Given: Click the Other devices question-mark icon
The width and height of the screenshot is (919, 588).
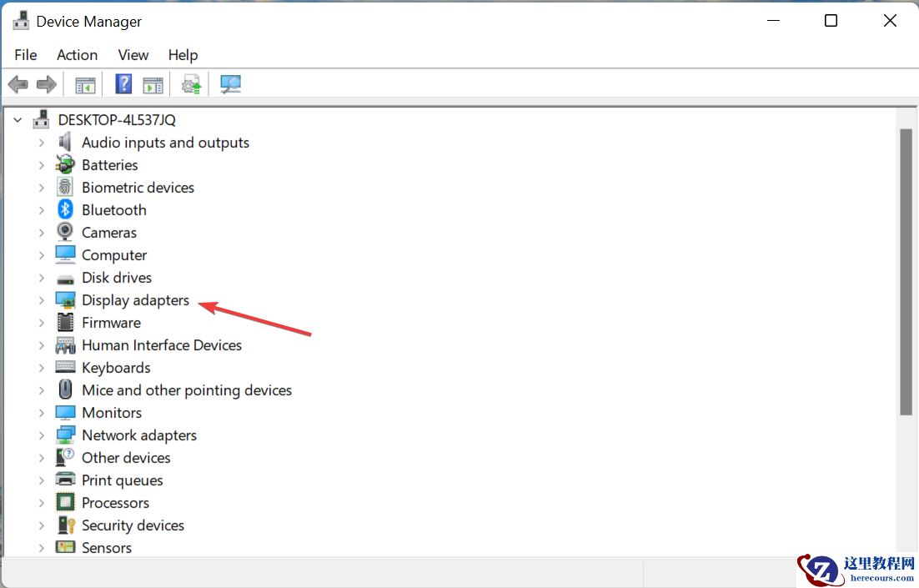Looking at the screenshot, I should click(x=65, y=457).
